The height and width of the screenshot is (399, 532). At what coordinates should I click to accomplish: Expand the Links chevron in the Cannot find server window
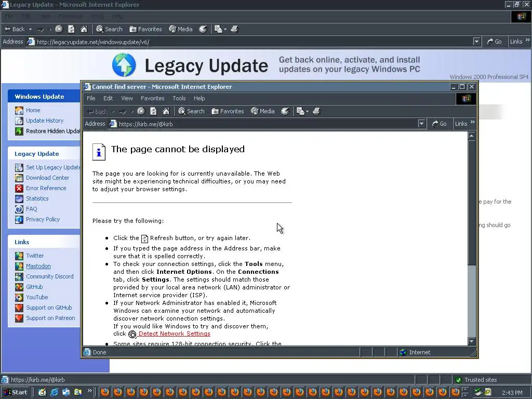[473, 122]
